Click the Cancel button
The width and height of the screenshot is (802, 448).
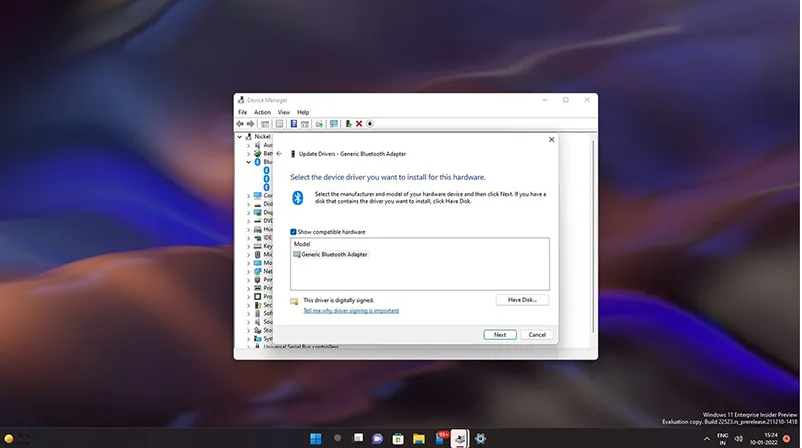[x=537, y=334]
